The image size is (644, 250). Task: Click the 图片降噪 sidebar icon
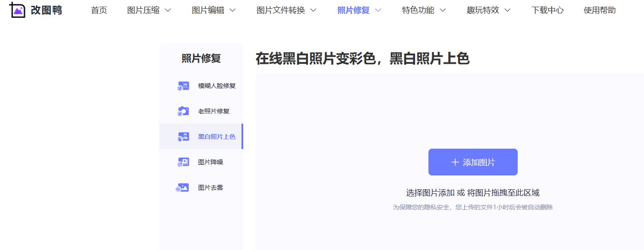(x=183, y=162)
